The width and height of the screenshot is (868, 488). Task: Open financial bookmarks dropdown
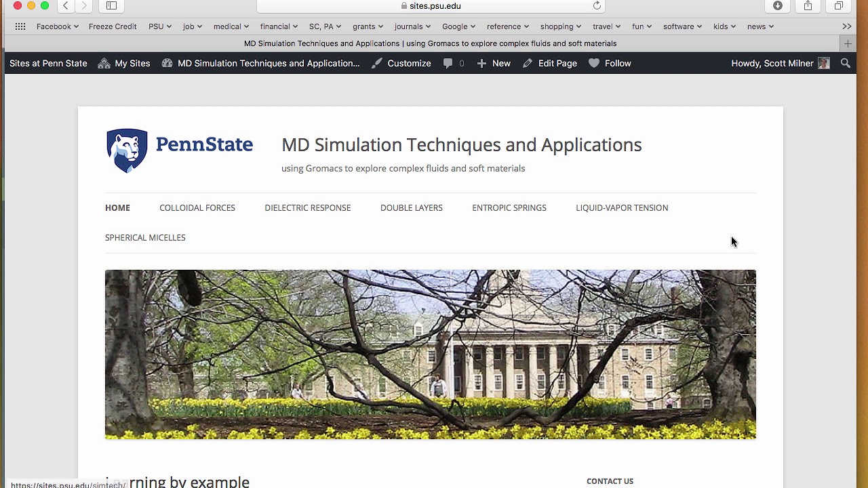pyautogui.click(x=279, y=26)
